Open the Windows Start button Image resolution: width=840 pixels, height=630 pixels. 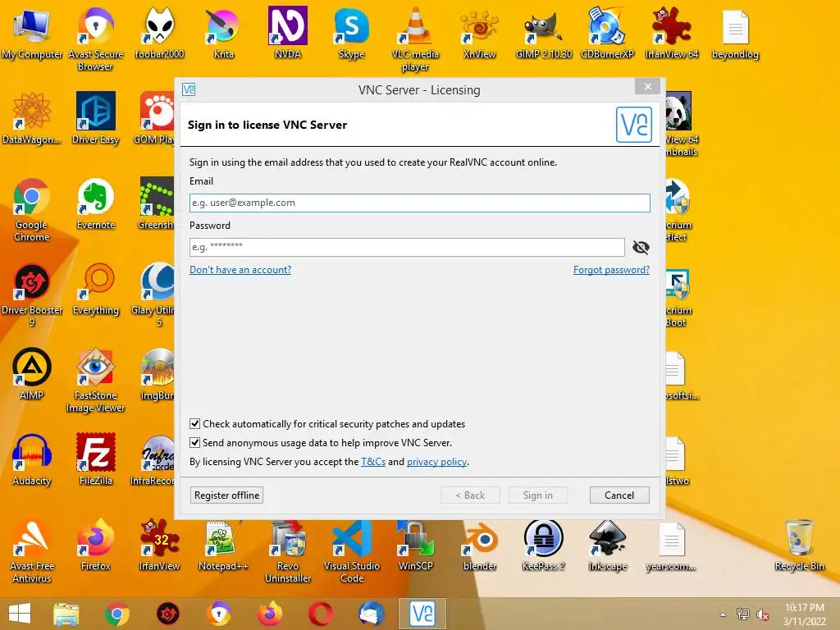(x=20, y=614)
